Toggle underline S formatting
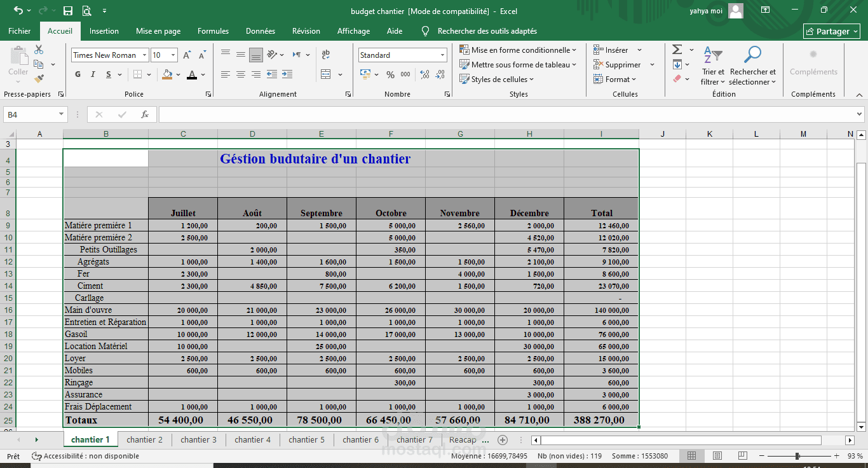 [x=109, y=74]
